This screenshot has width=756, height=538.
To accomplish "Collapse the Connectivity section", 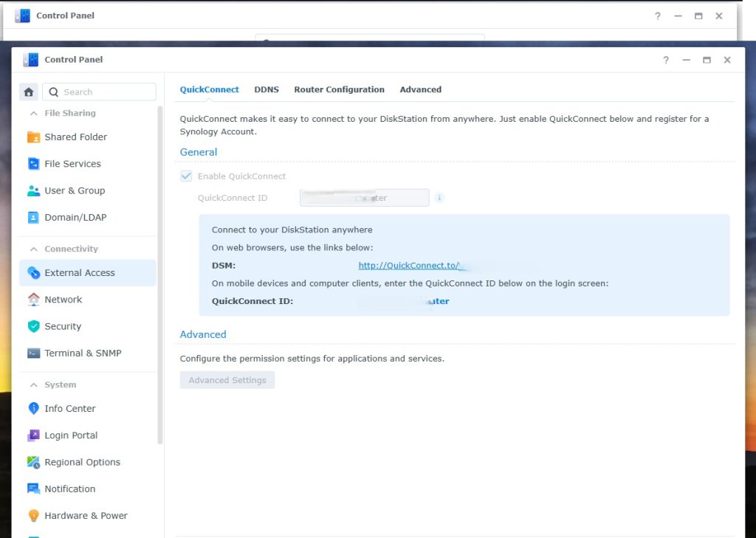I will [34, 249].
